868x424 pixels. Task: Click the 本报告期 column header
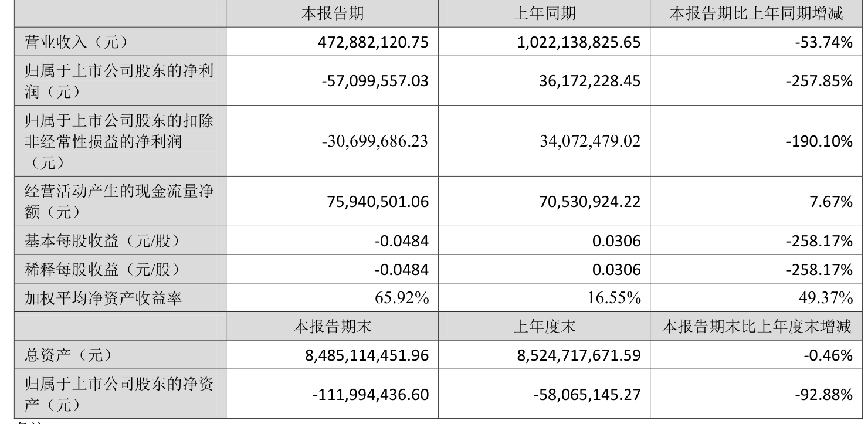[332, 13]
